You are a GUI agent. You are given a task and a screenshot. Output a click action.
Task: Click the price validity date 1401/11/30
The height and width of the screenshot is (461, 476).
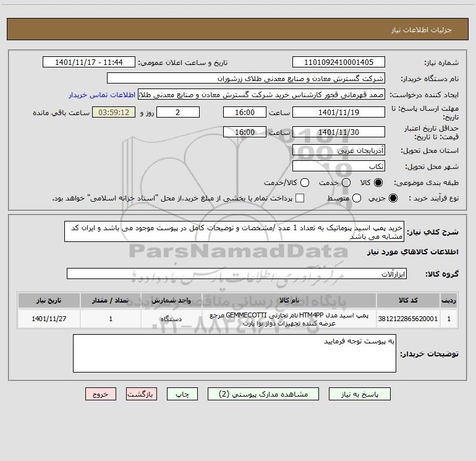coord(339,132)
